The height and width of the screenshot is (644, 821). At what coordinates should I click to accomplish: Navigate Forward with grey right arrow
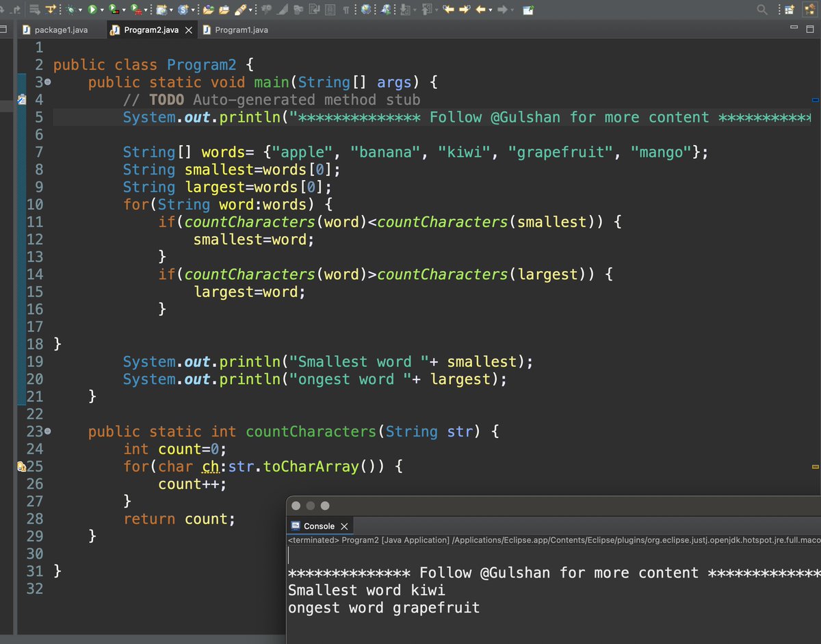[502, 10]
